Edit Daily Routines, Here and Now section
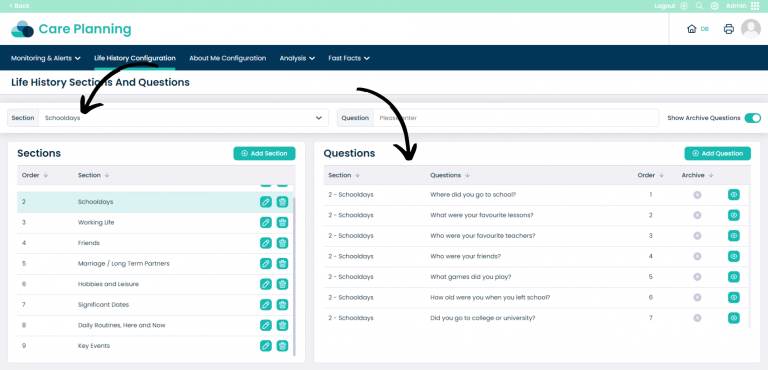The image size is (768, 370). 265,325
